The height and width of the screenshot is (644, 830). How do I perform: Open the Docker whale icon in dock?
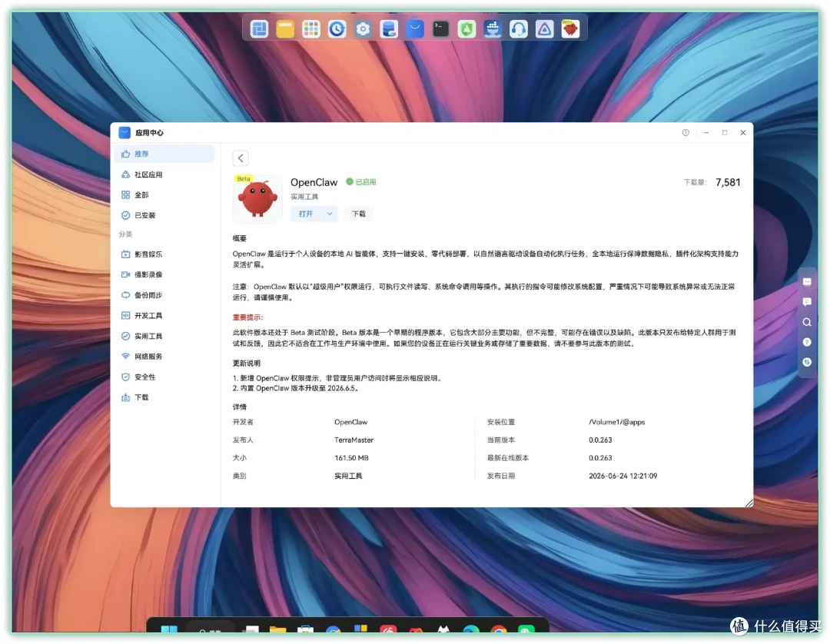493,28
